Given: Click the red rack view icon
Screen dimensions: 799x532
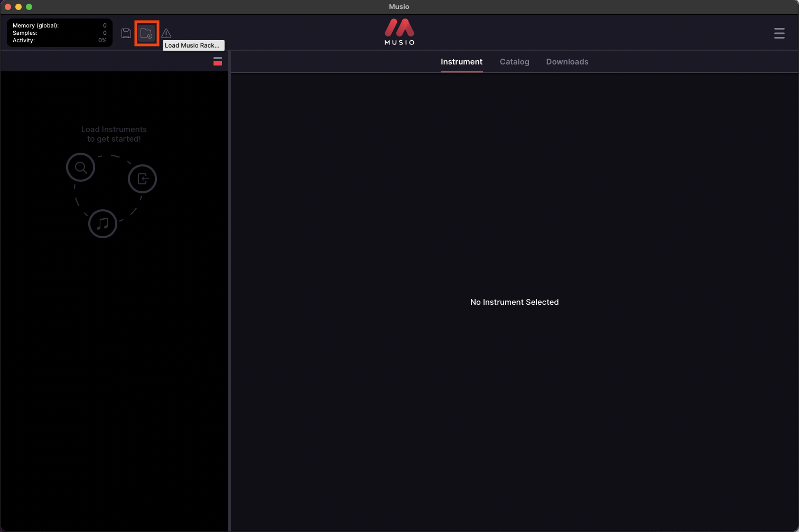Looking at the screenshot, I should [218, 61].
